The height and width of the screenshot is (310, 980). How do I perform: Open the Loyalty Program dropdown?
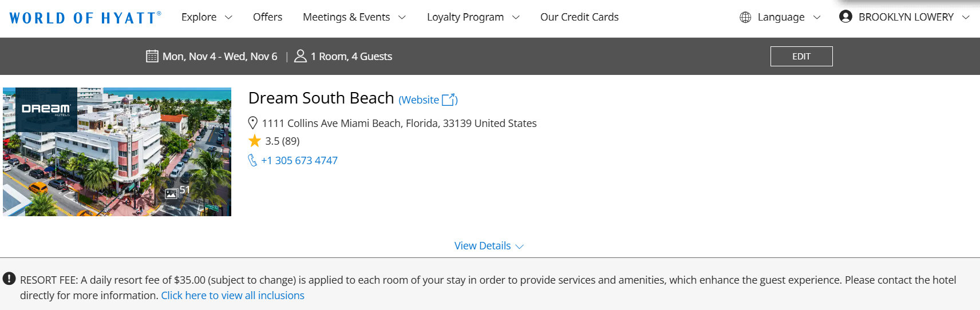coord(473,17)
